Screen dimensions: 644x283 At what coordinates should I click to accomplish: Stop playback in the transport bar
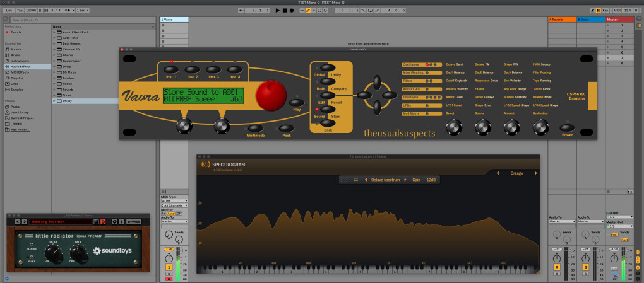point(285,10)
